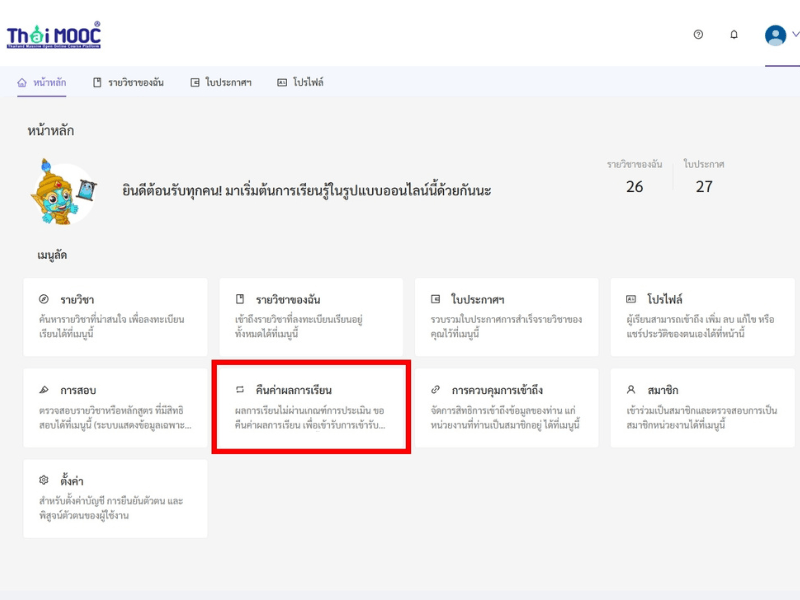Viewport: 800px width, 600px height.
Task: Click the user avatar profile icon
Action: click(x=775, y=35)
